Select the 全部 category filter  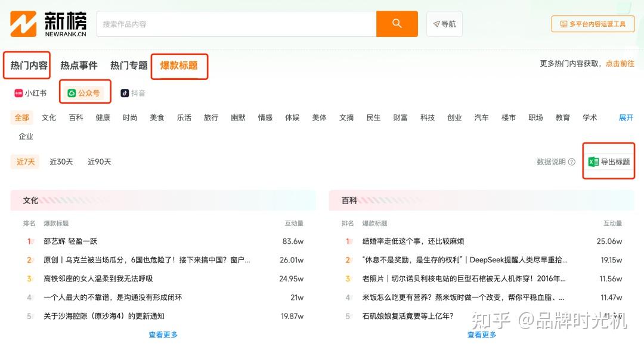[x=21, y=117]
